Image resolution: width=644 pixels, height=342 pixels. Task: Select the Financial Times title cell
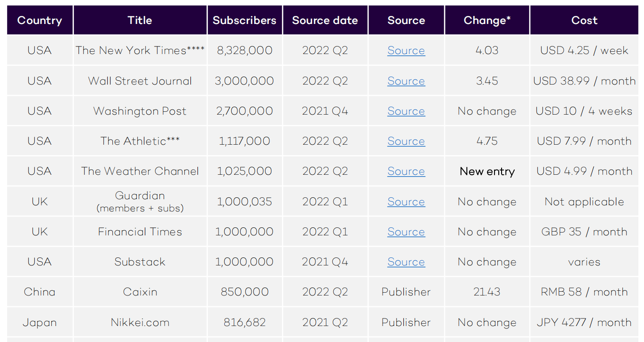pos(140,231)
